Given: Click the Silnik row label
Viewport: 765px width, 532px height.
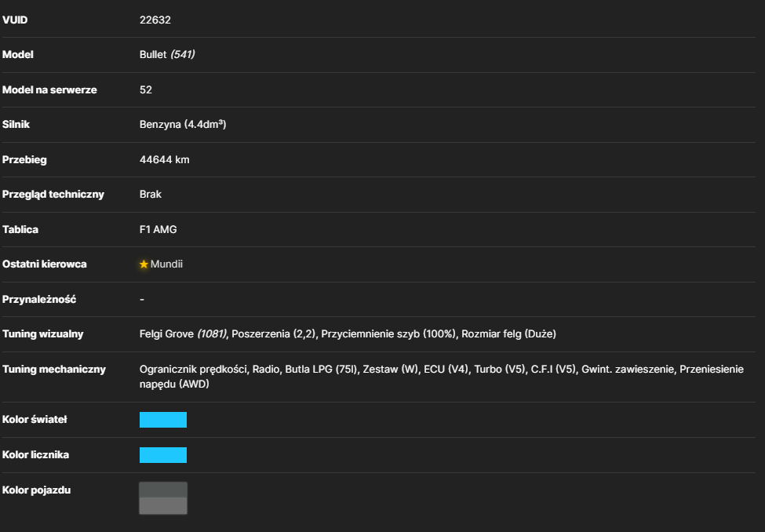Looking at the screenshot, I should tap(16, 125).
